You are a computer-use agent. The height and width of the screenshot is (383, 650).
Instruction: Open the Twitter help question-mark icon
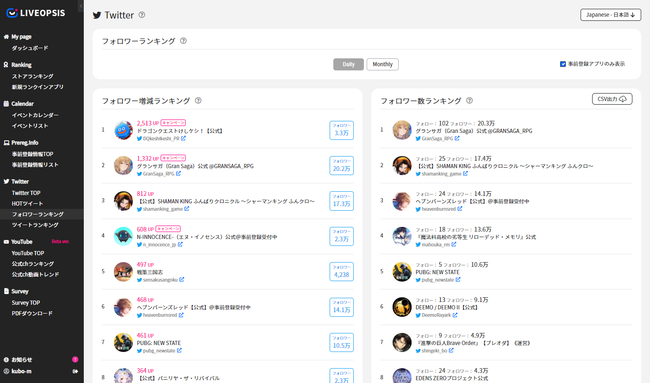(142, 15)
